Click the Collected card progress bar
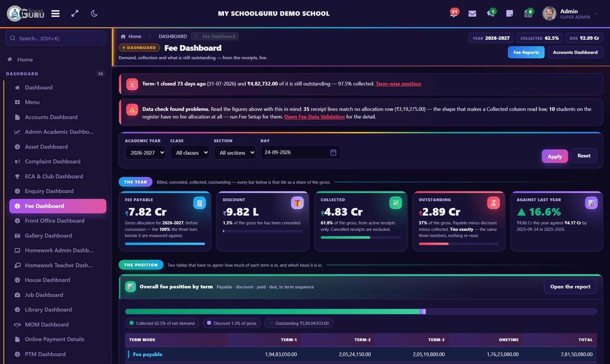 (361, 237)
